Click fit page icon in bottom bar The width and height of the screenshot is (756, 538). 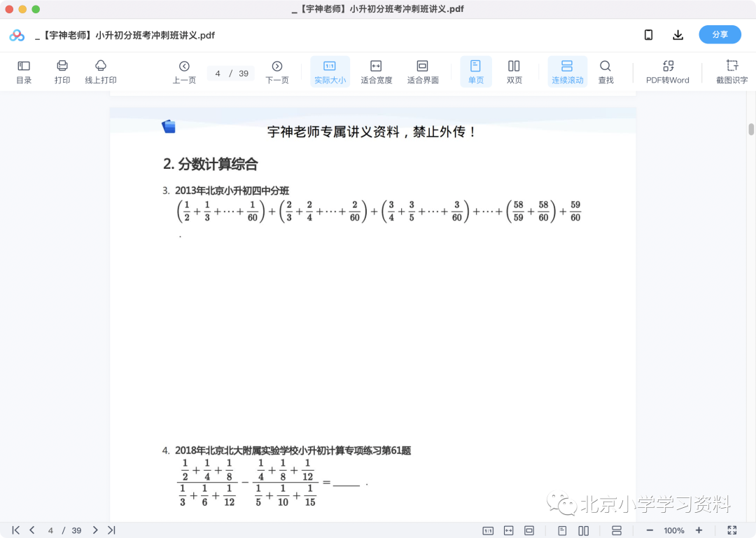pyautogui.click(x=529, y=531)
